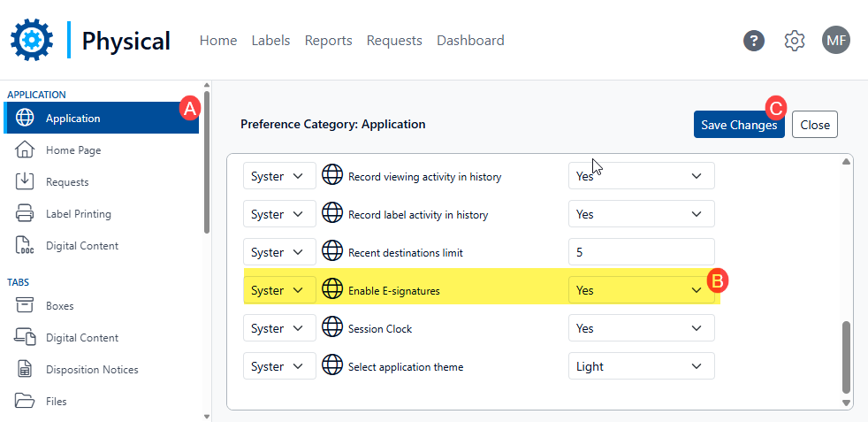
Task: Click the Close button
Action: coord(814,125)
